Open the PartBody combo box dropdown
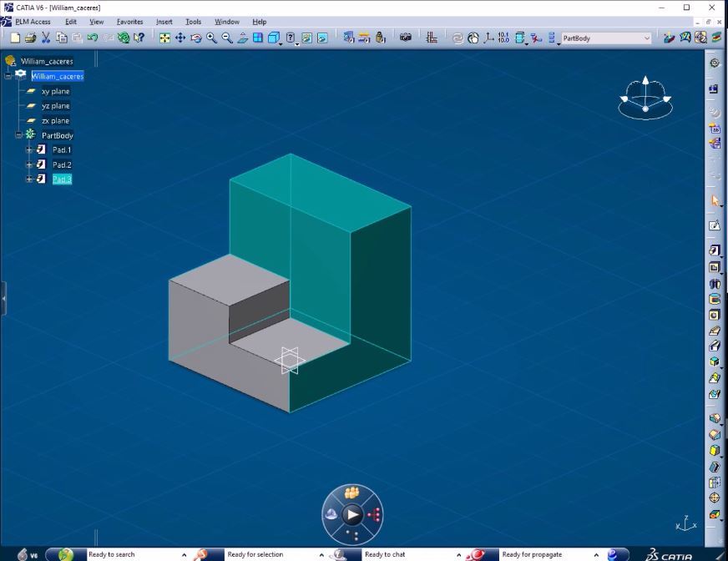The width and height of the screenshot is (728, 561). coord(646,38)
